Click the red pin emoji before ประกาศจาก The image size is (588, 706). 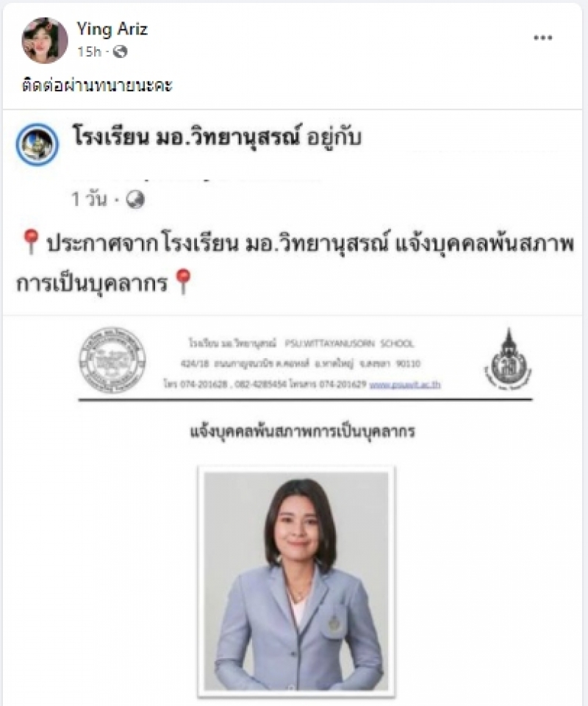pos(31,242)
